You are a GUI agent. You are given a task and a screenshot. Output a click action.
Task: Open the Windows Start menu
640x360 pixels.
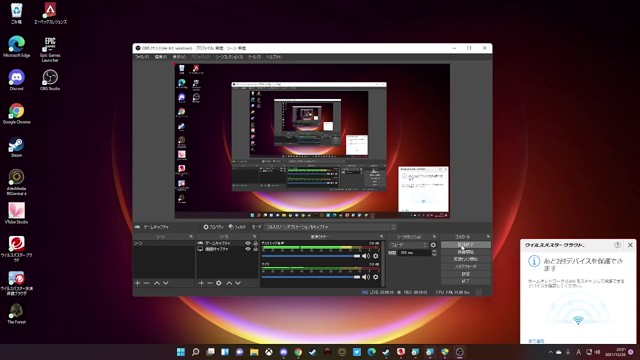[x=181, y=352]
